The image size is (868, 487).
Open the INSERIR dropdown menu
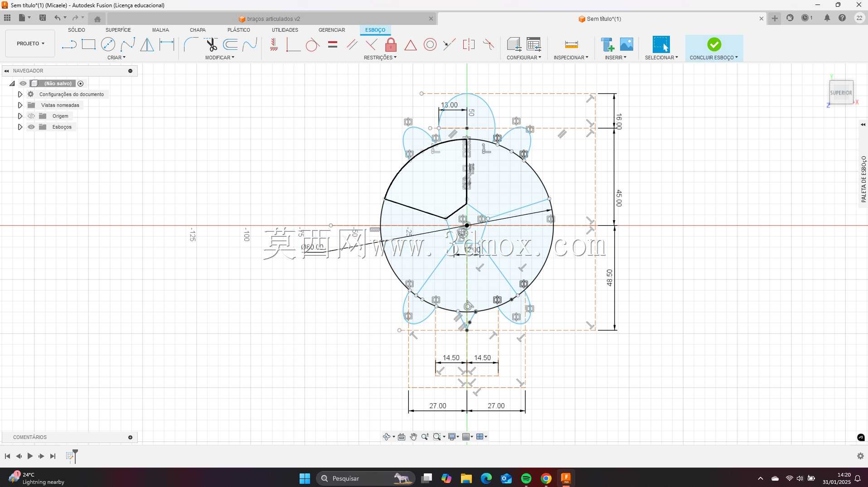click(x=616, y=58)
